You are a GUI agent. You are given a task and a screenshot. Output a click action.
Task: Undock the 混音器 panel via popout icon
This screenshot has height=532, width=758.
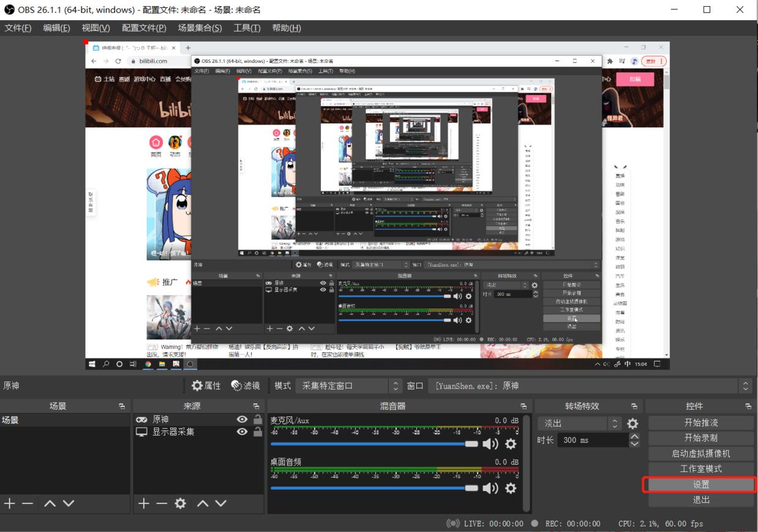tap(523, 406)
